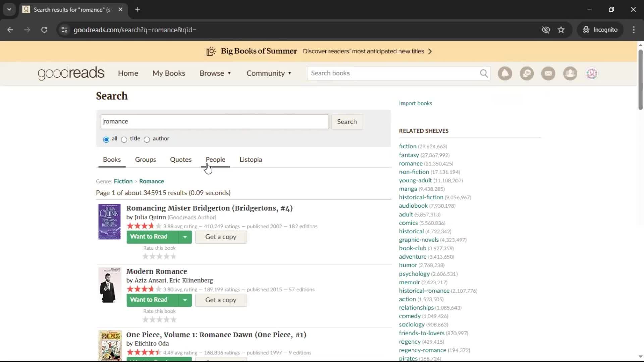Open Chrome three-dot menu

[634, 30]
